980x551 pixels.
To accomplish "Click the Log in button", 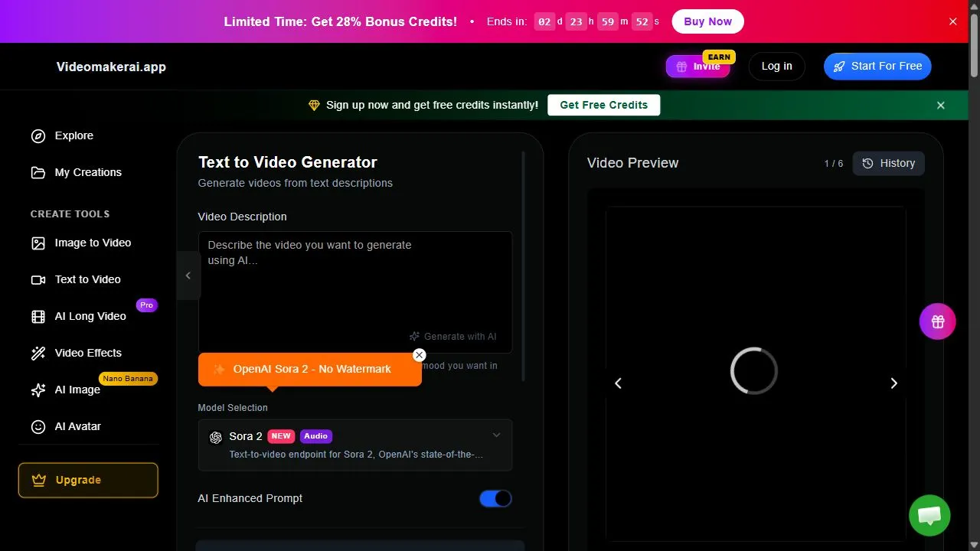I will [776, 66].
